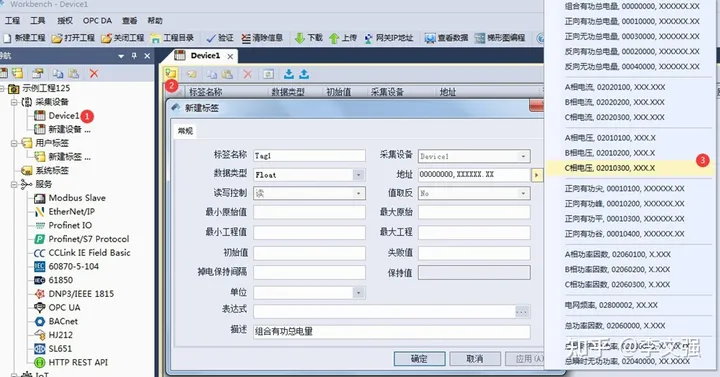Image resolution: width=720 pixels, height=377 pixels.
Task: Click the ellipsis button beside 表达式
Action: coord(522,312)
